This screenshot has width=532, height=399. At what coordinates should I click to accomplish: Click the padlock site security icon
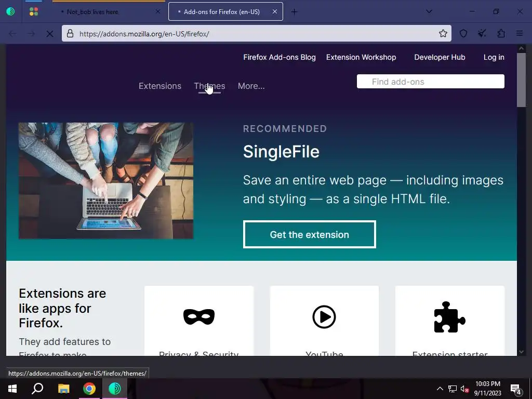click(x=70, y=34)
